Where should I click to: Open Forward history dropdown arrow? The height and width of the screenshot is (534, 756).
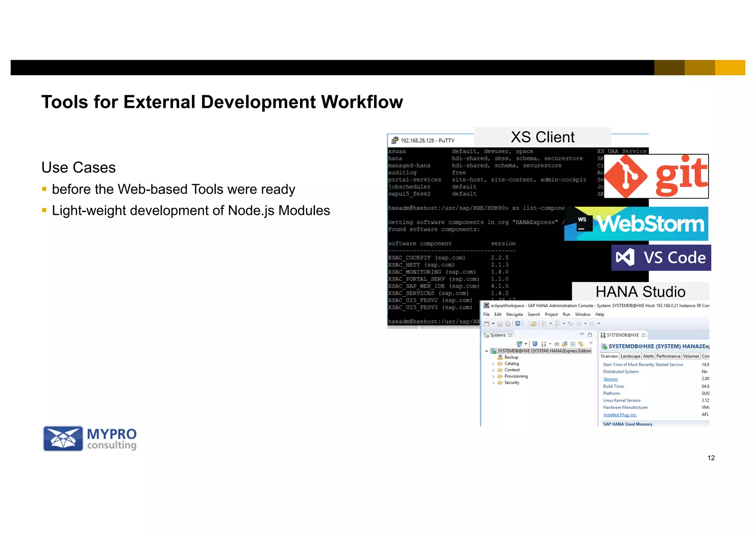(x=599, y=324)
